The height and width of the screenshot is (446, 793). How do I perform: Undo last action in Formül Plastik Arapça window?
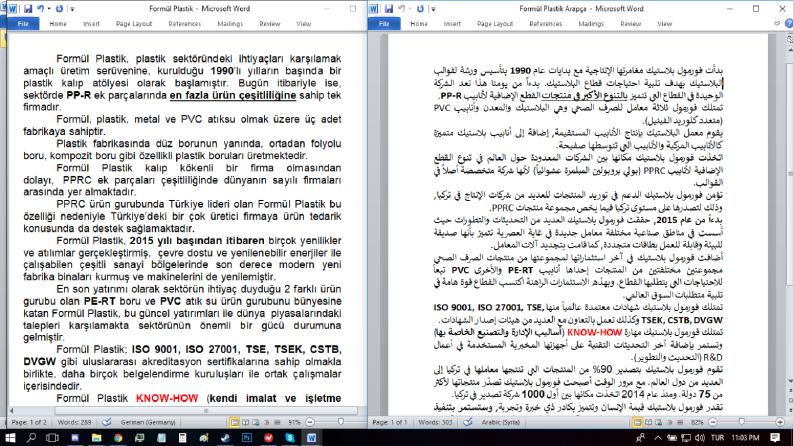[x=402, y=9]
